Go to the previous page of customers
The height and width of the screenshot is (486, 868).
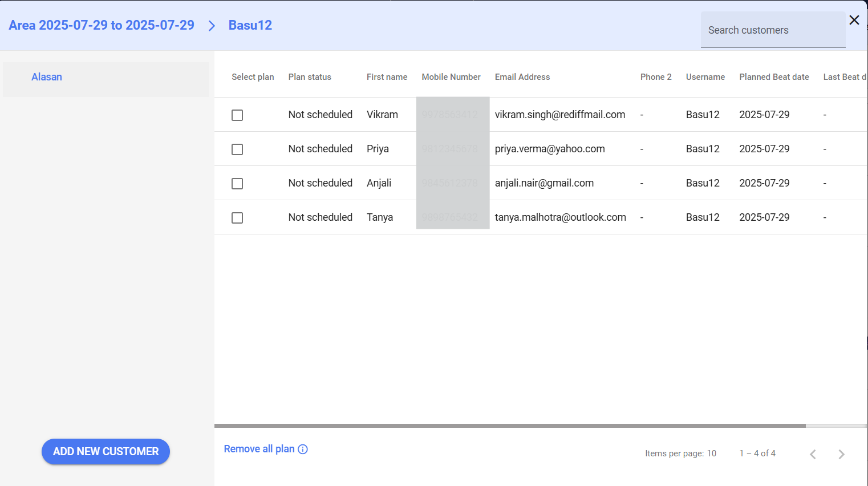pos(813,454)
